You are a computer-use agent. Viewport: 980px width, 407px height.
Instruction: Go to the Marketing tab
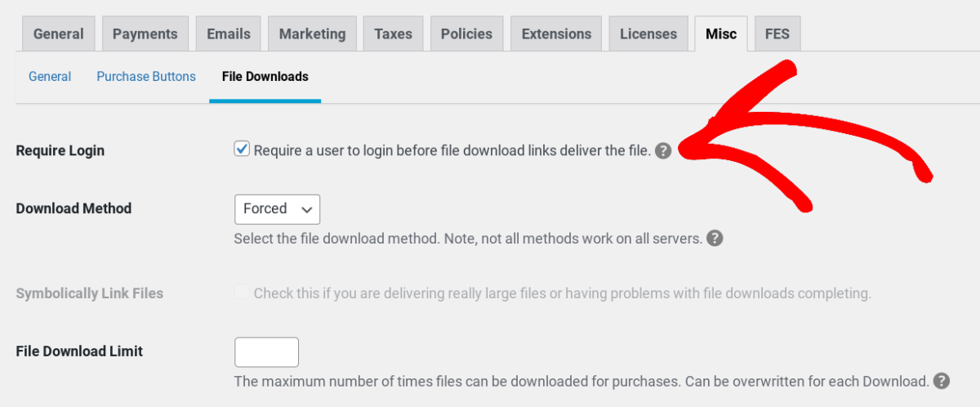click(x=312, y=34)
